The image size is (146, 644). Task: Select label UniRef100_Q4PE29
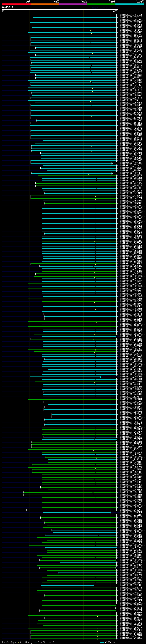pos(131,183)
